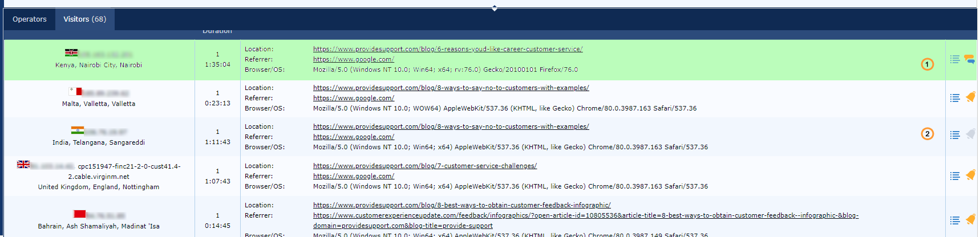
Task: Open Google referrer link in United Kingdom row
Action: 354,176
